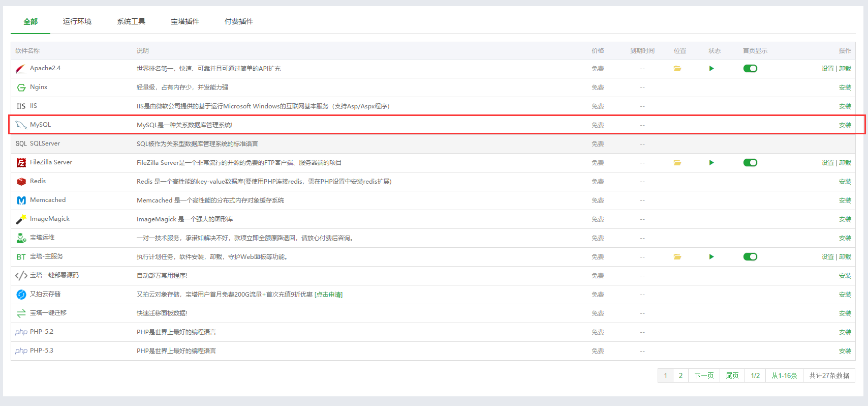Click the SQLServer icon
This screenshot has width=868, height=406.
point(21,144)
